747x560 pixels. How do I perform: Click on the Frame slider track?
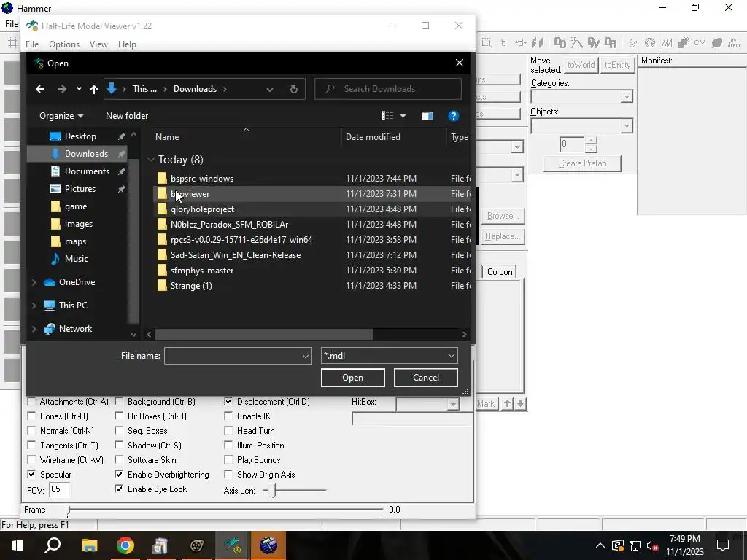[x=225, y=510]
